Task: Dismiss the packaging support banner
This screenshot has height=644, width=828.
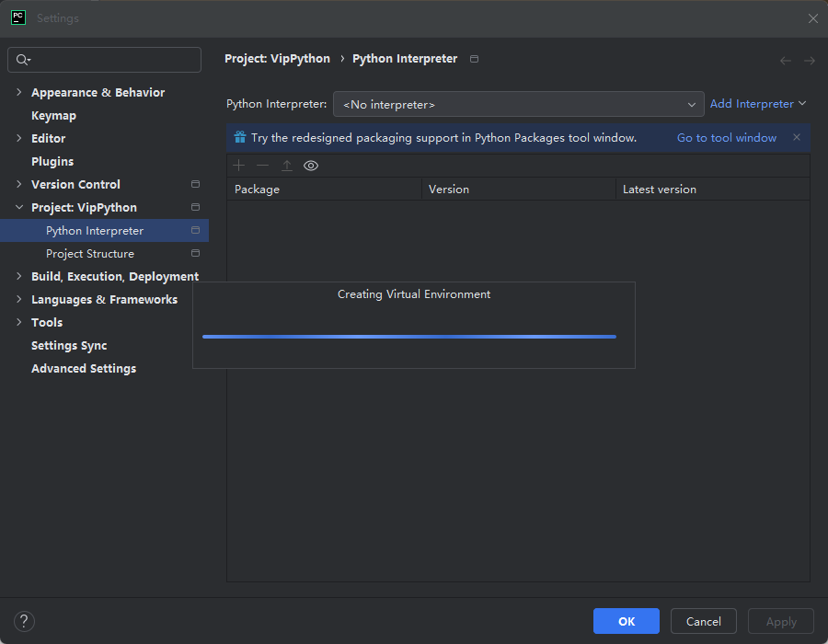Action: [x=797, y=138]
